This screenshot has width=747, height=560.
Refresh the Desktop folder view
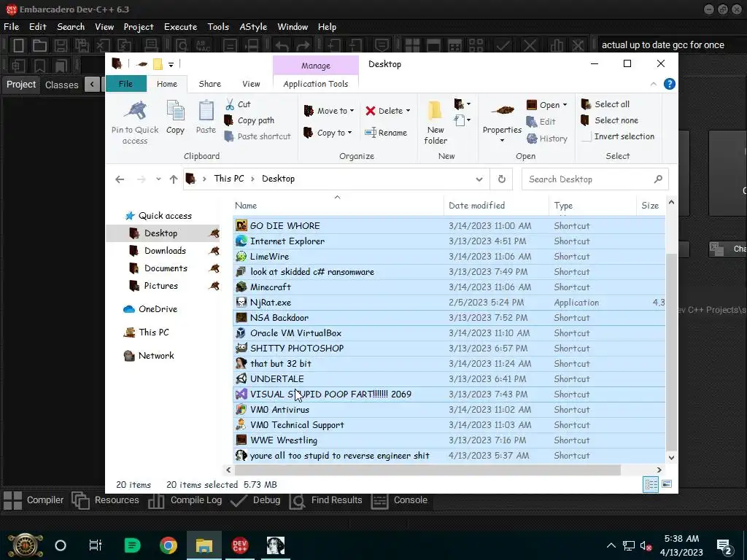point(502,179)
